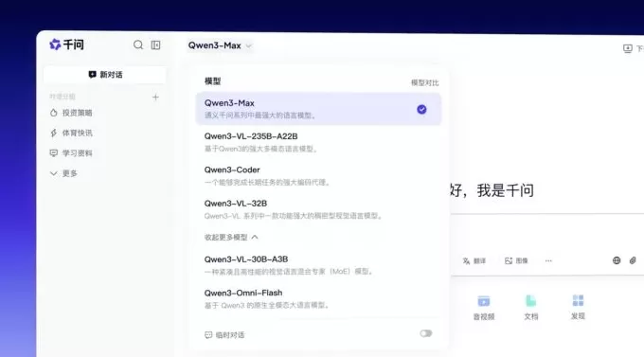644x357 pixels.
Task: Click the checkmark beside Qwen3-Max
Action: click(x=421, y=109)
